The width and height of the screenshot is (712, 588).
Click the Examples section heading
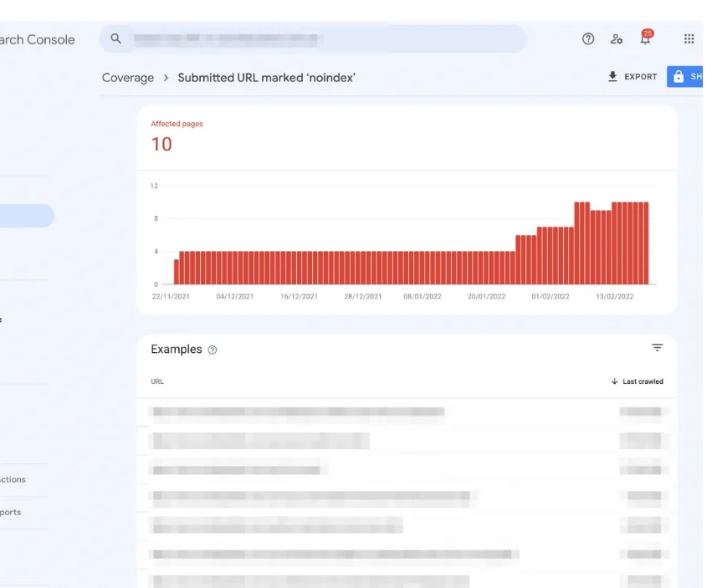tap(177, 349)
